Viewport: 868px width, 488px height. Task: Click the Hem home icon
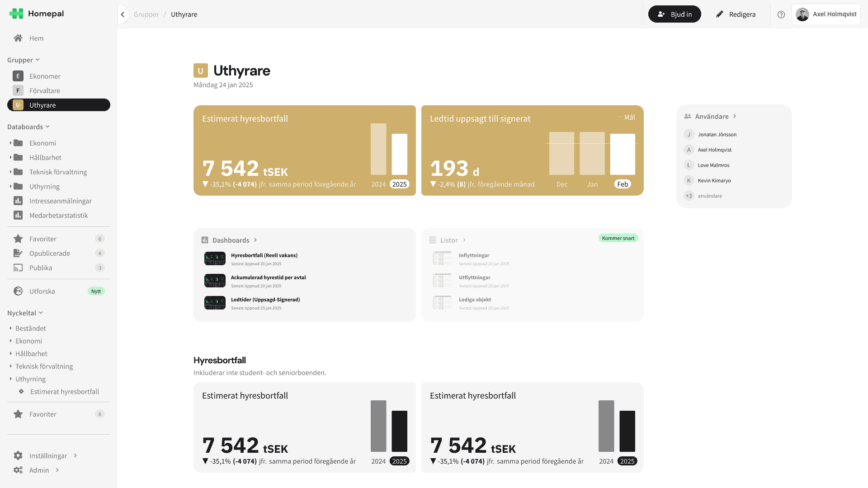18,38
